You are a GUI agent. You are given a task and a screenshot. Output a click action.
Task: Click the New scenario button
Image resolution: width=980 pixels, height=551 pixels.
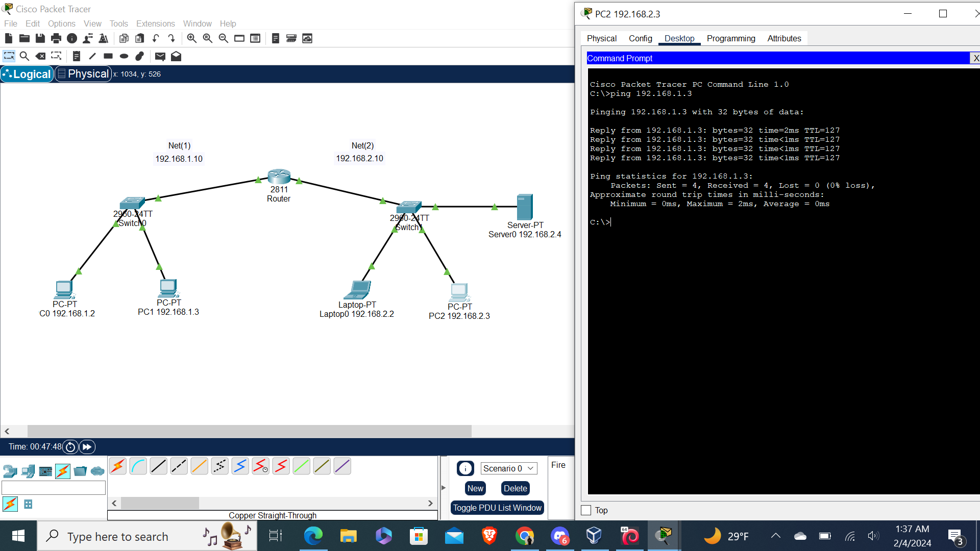pos(475,488)
